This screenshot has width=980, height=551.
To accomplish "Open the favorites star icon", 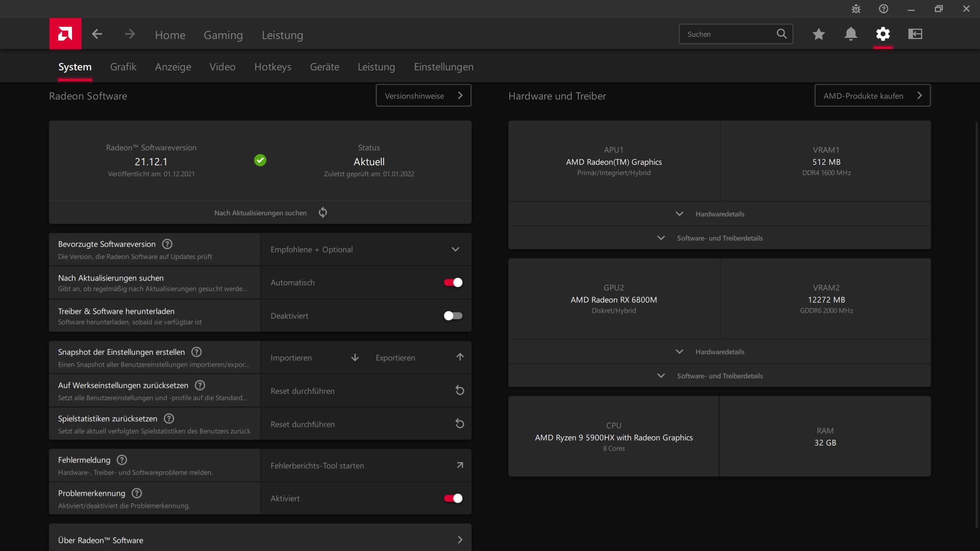I will tap(818, 34).
